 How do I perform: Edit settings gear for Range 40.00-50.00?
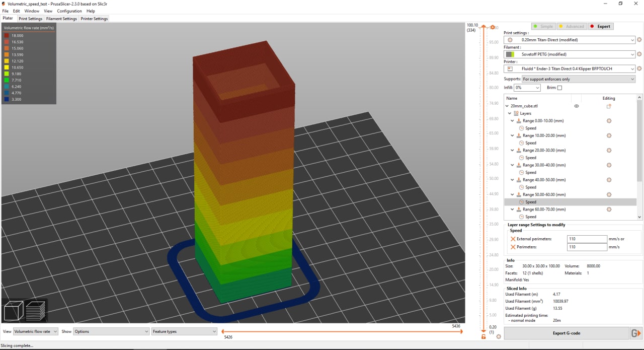click(x=609, y=180)
